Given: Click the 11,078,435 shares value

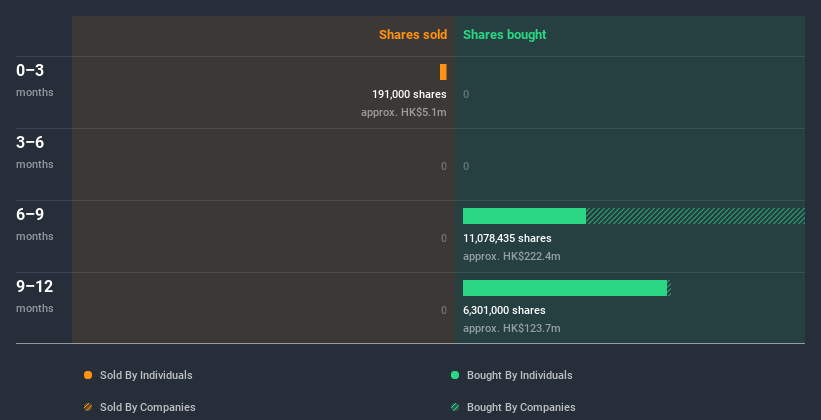Looking at the screenshot, I should [507, 238].
